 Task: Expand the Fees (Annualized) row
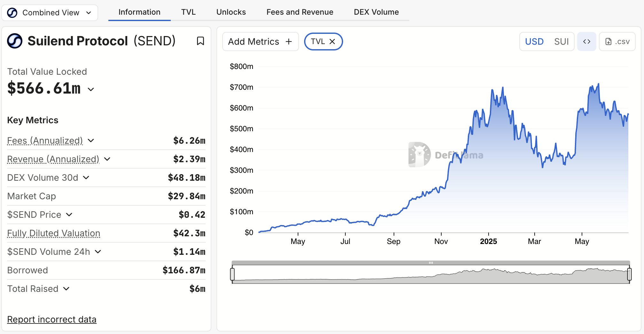91,140
